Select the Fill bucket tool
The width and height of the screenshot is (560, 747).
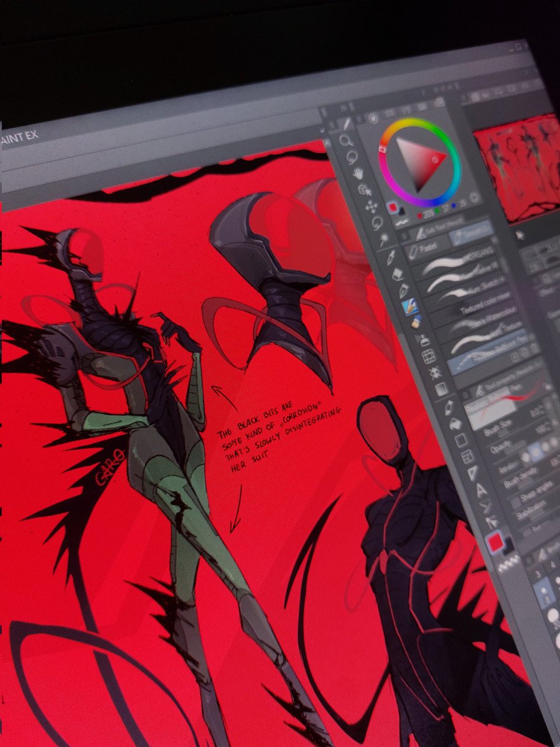pyautogui.click(x=455, y=424)
